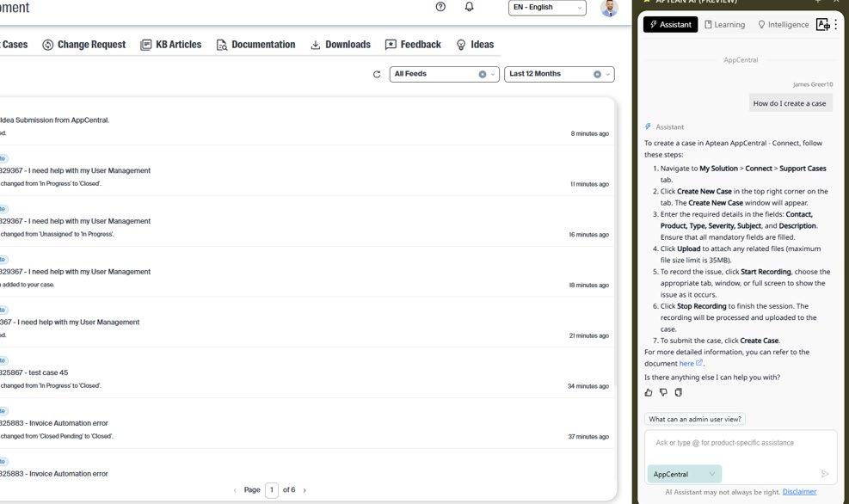This screenshot has width=849, height=504.
Task: Go to the next feed page
Action: 305,490
